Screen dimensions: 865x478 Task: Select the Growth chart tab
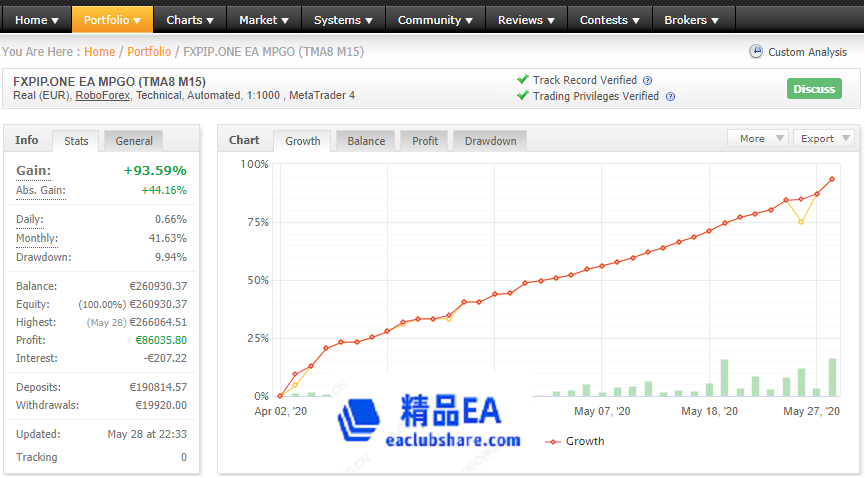click(x=302, y=141)
